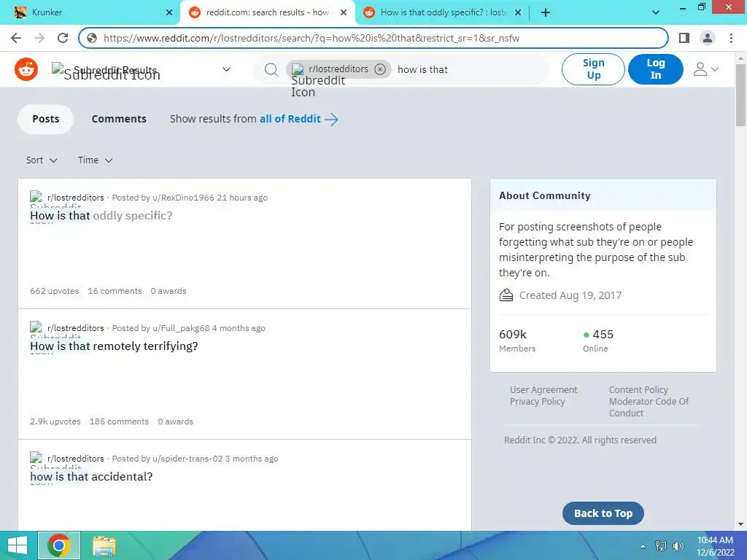The width and height of the screenshot is (747, 560).
Task: Click r/lostredditors link on second post
Action: click(x=75, y=328)
